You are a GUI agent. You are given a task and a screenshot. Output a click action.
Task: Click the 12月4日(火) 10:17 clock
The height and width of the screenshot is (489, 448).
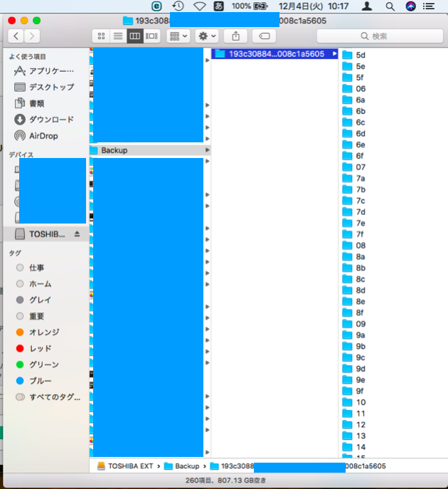[314, 6]
